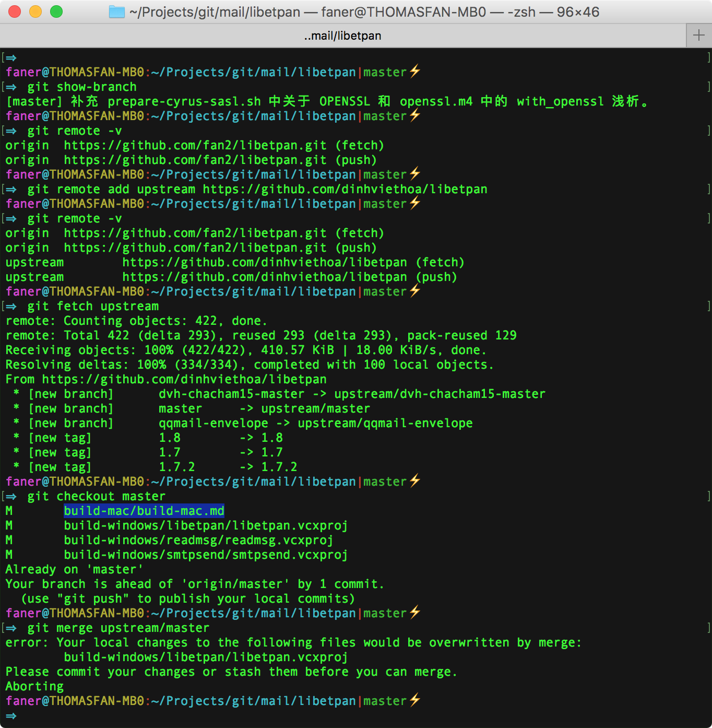Click the highlighted build-mac/build-mac.md selection

(144, 511)
